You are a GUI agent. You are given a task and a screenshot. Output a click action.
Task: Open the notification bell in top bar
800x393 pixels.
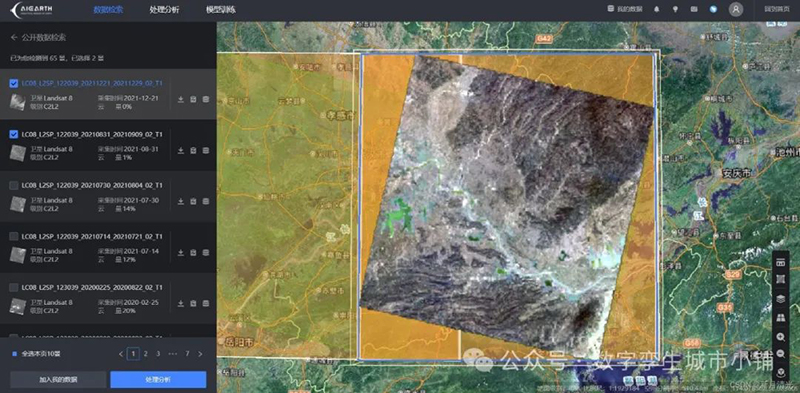pyautogui.click(x=657, y=9)
